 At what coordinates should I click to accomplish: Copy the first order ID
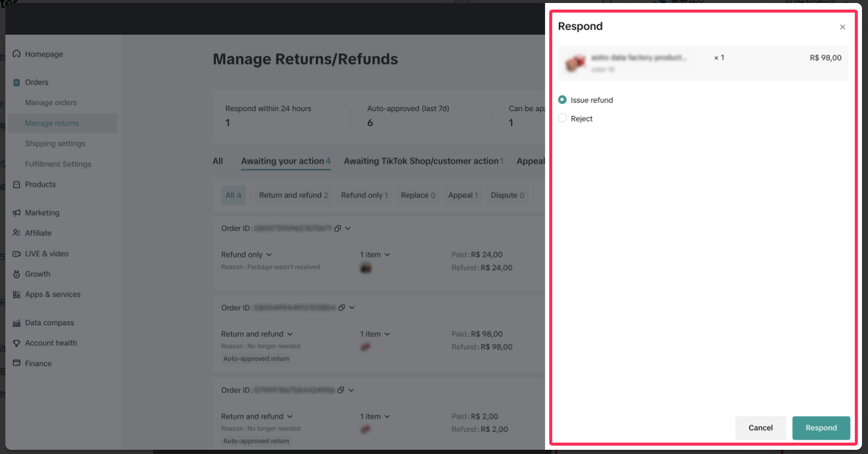pos(338,228)
